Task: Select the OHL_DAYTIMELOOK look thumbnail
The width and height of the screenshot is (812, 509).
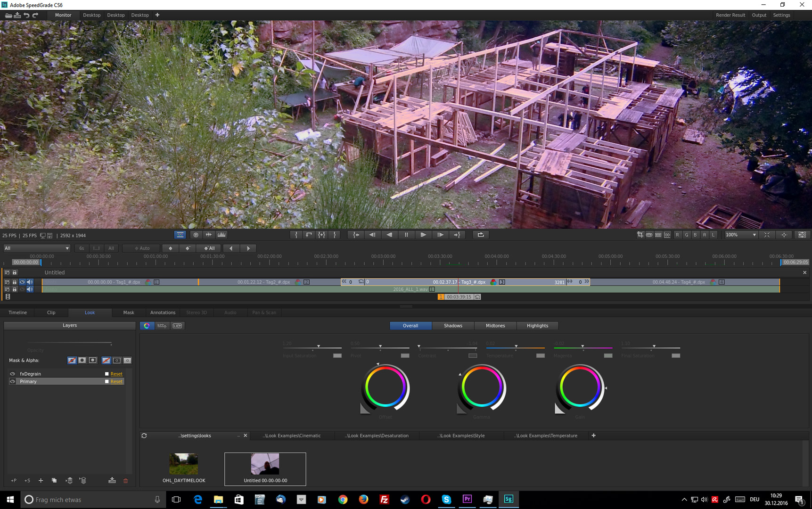Action: point(184,464)
